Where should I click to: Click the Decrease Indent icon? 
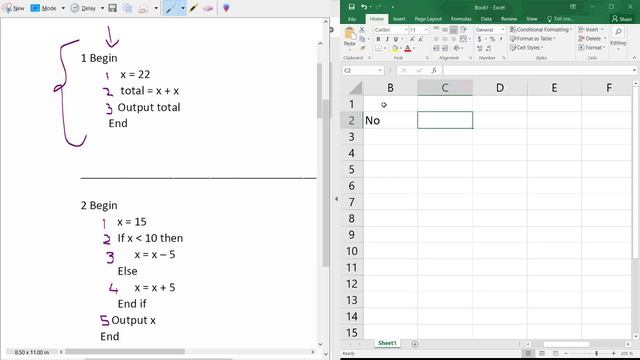436,48
